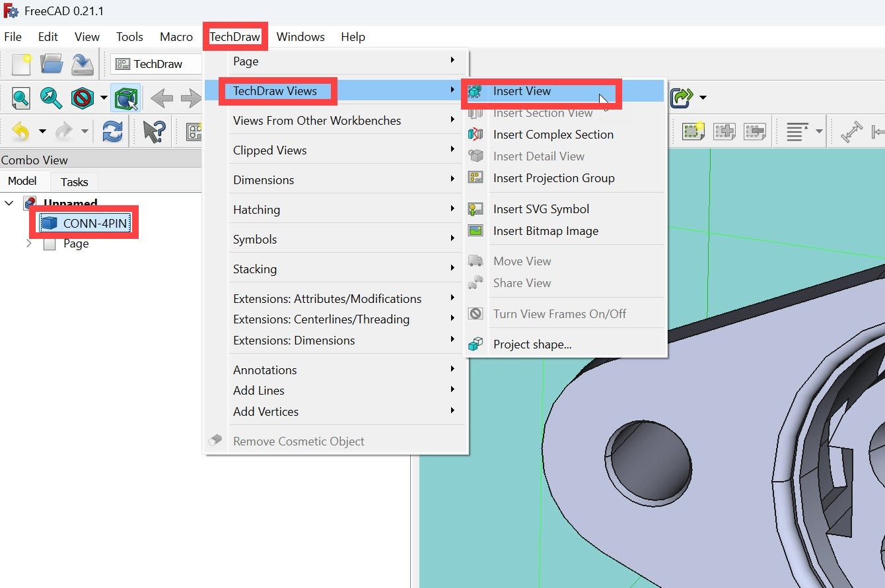The height and width of the screenshot is (588, 885).
Task: Expand the Page tree item
Action: (x=29, y=244)
